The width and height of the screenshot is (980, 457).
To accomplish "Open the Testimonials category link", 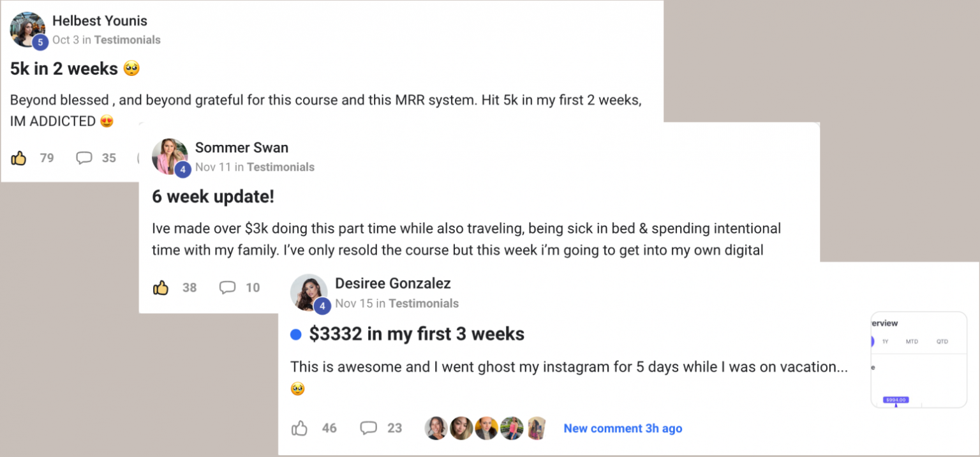I will pyautogui.click(x=126, y=40).
